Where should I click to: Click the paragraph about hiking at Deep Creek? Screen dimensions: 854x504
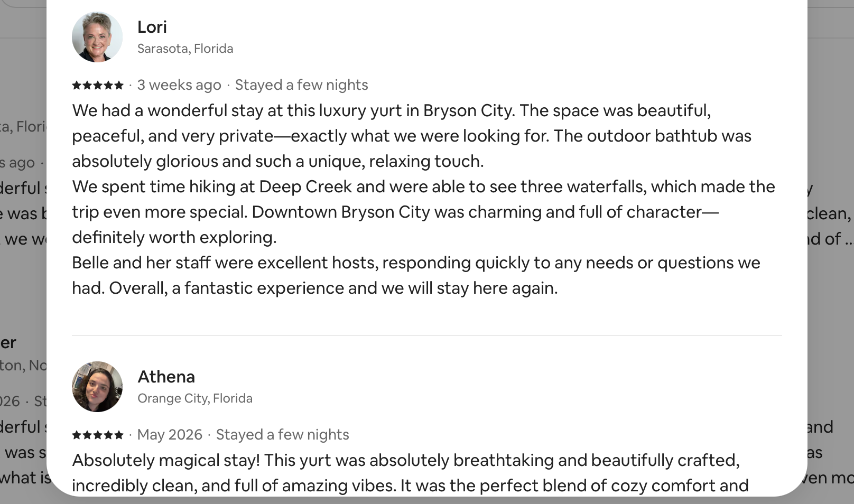point(423,212)
